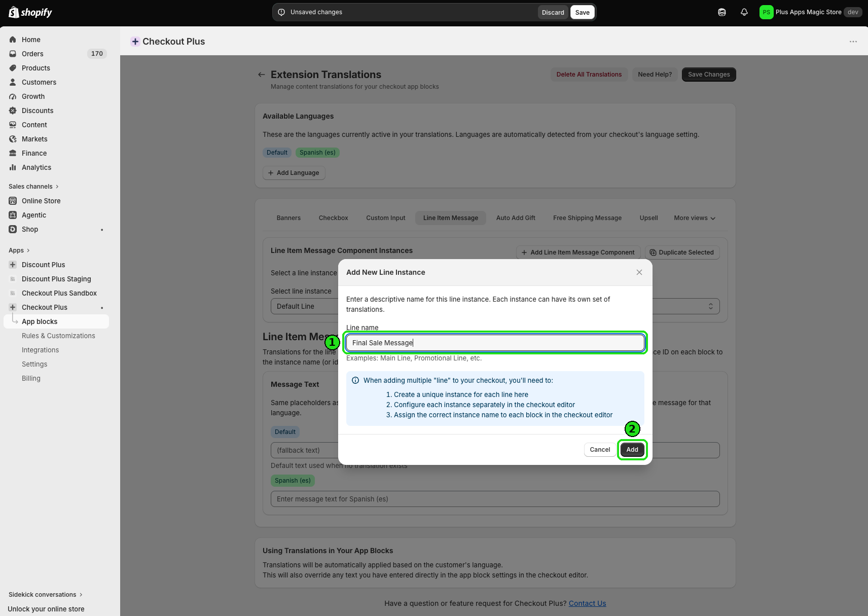
Task: Open the Plus Apps Magic Store account menu
Action: click(x=811, y=12)
